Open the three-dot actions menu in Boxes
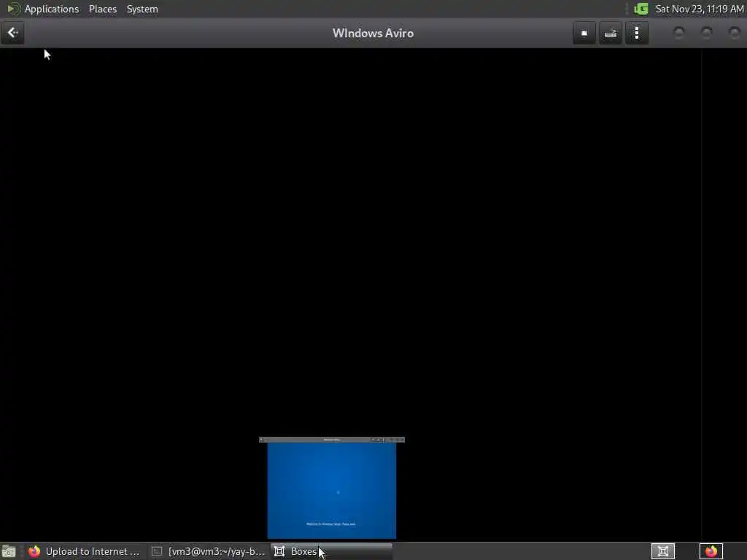 (x=637, y=34)
